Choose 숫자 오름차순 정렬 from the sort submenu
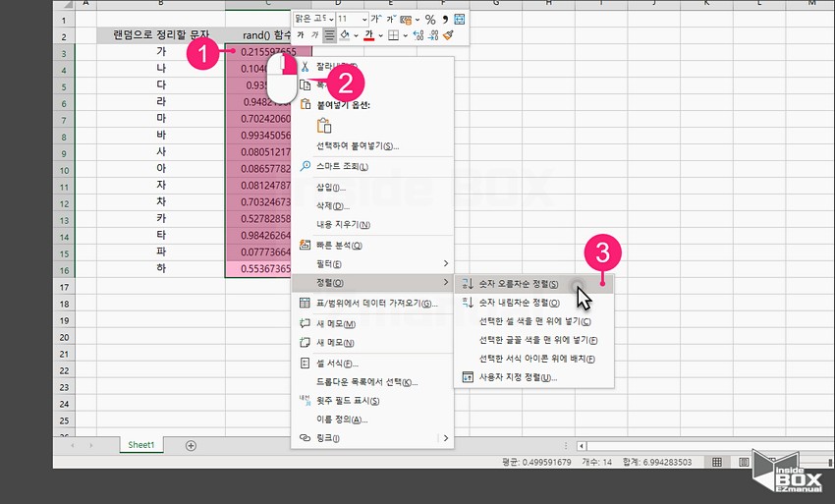835x504 pixels. [533, 284]
